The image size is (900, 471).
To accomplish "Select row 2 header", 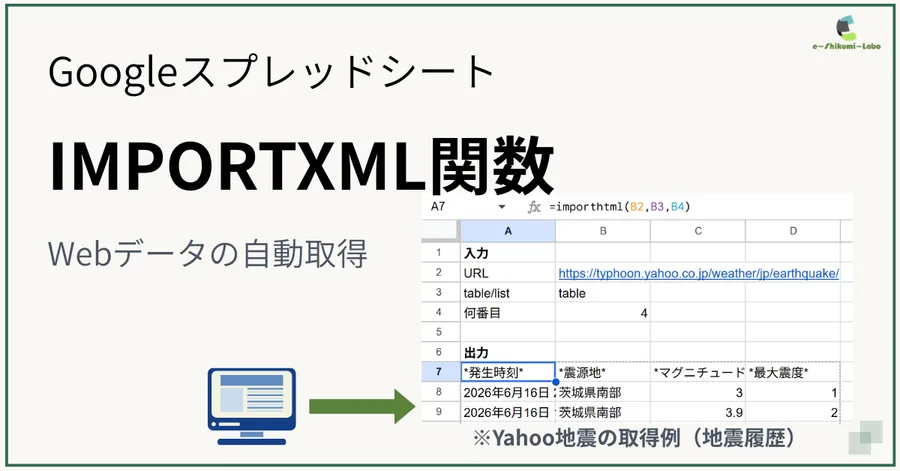I will 439,273.
